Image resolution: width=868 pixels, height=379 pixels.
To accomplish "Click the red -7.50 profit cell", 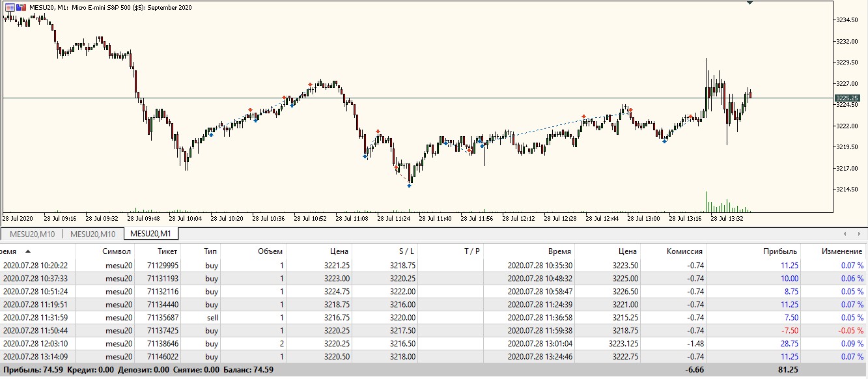I will (787, 331).
